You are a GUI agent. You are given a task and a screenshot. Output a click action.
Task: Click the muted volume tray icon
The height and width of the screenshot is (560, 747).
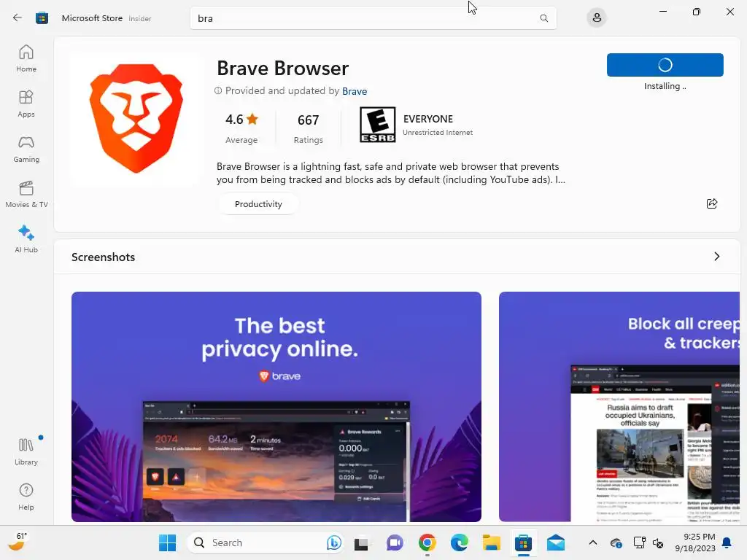[x=658, y=542]
